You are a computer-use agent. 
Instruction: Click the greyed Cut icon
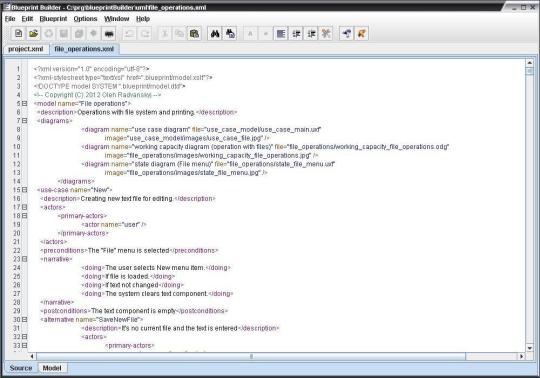[165, 34]
